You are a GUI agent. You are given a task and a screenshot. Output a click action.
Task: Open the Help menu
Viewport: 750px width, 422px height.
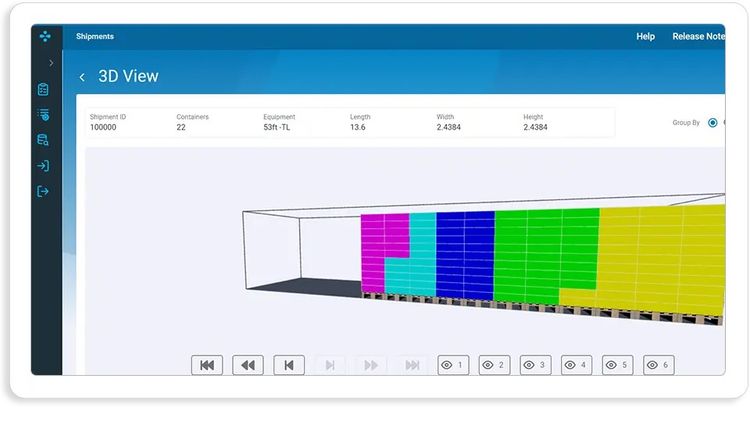[x=645, y=37]
